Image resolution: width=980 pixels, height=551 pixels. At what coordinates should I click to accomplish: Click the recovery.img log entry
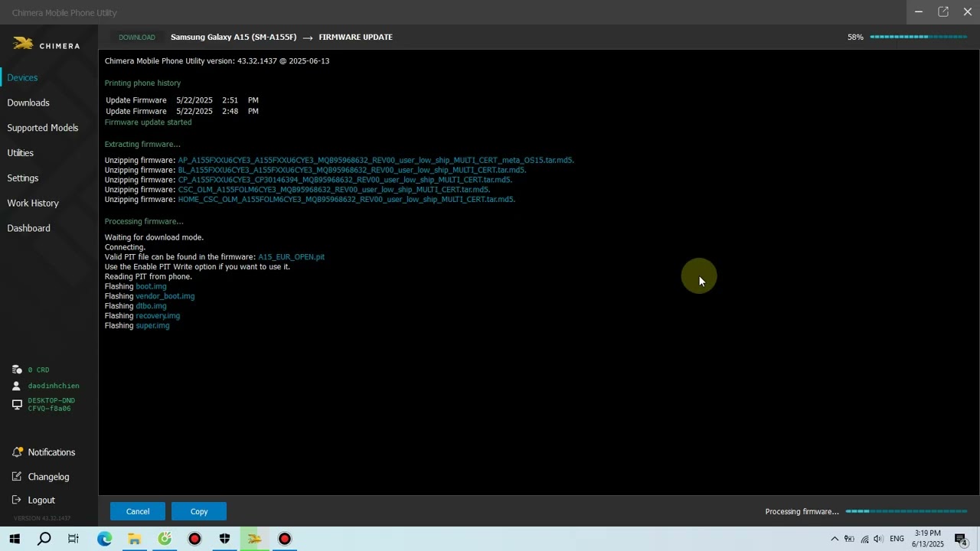(158, 316)
